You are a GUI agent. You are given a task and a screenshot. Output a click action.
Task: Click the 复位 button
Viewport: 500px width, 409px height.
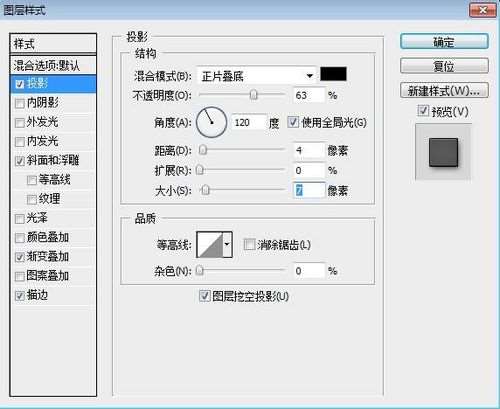[x=444, y=66]
